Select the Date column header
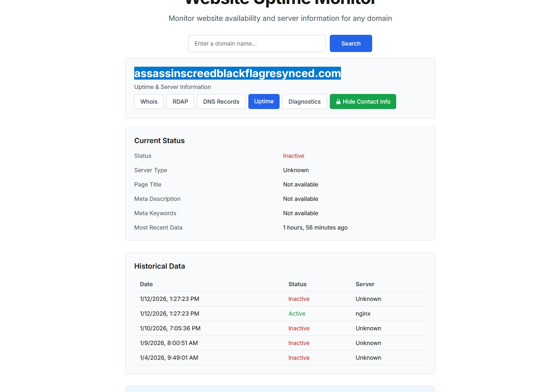Image resolution: width=548 pixels, height=392 pixels. pyautogui.click(x=146, y=284)
